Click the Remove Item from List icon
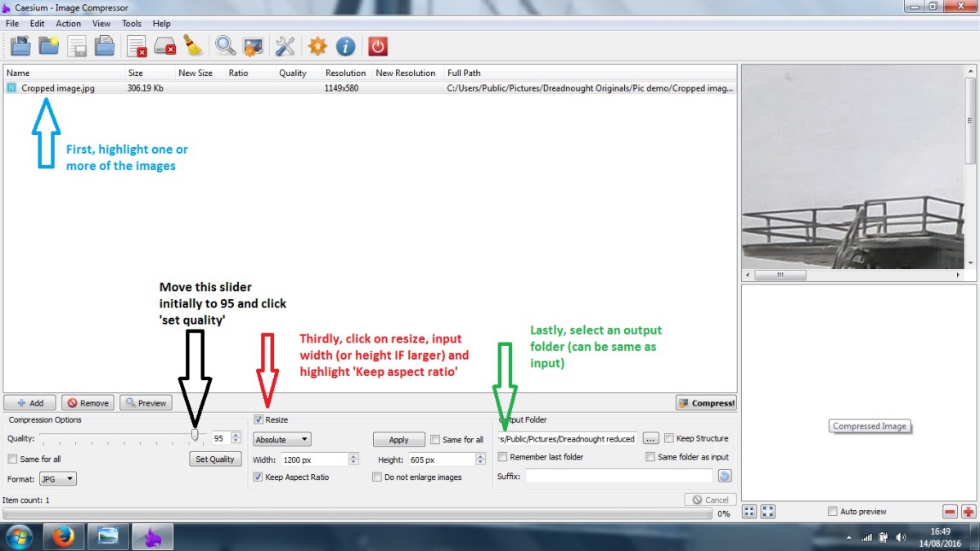The image size is (980, 551). [x=137, y=47]
